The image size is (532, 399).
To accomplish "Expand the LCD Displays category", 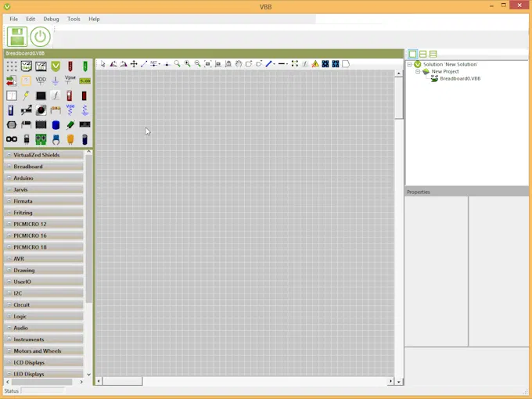I will [9, 362].
